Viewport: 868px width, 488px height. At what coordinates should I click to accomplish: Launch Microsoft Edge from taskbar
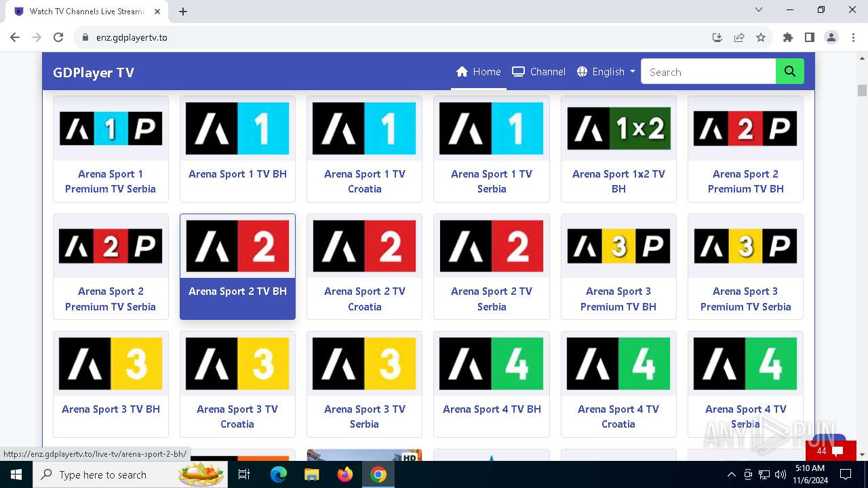tap(279, 474)
